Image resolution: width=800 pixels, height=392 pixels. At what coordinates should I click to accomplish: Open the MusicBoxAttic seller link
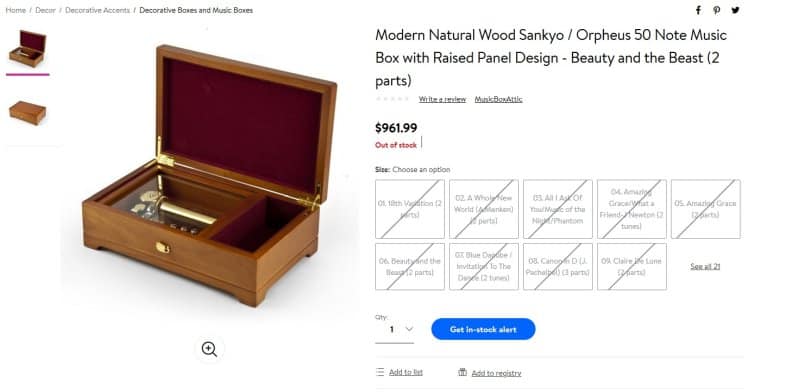[x=498, y=99]
